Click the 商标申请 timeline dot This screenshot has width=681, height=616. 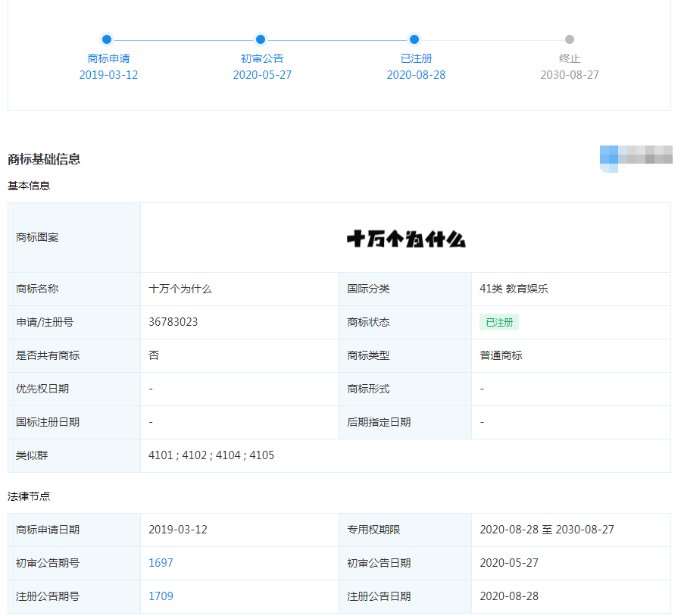pos(106,39)
